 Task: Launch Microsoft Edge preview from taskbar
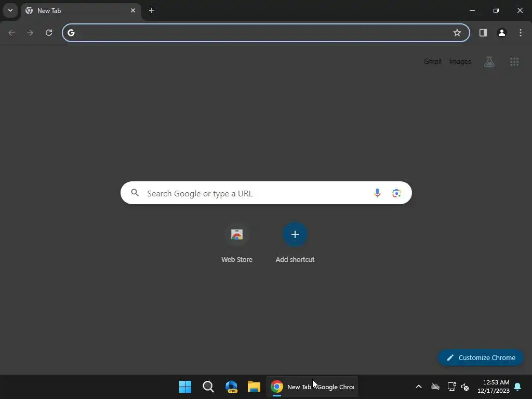pyautogui.click(x=231, y=387)
